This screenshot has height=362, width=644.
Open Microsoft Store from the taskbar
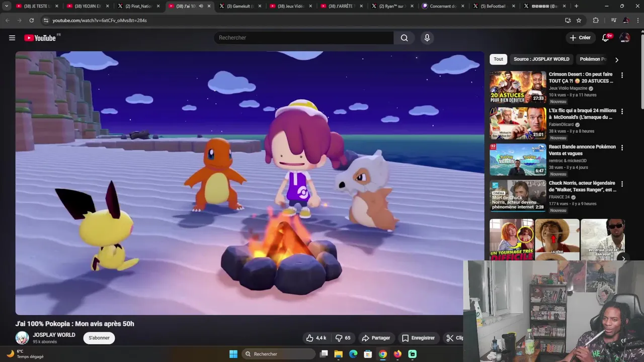(x=368, y=354)
